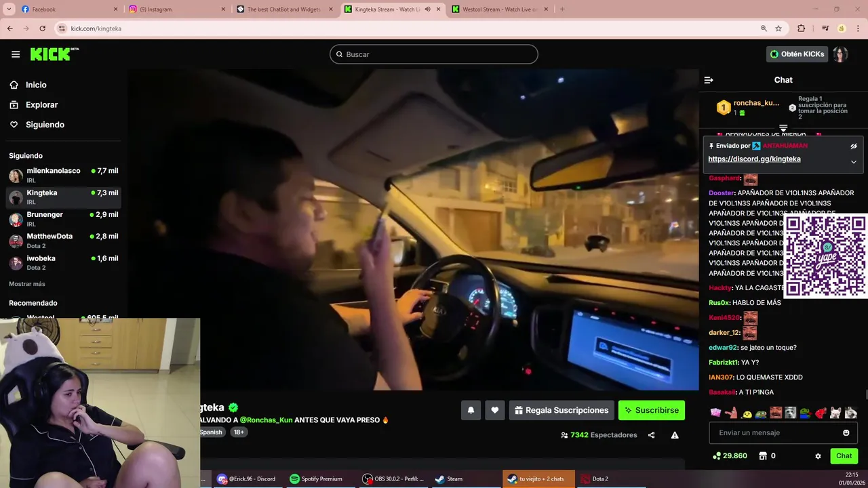
Task: Hide the pinned message with eye-slash icon
Action: tap(854, 146)
